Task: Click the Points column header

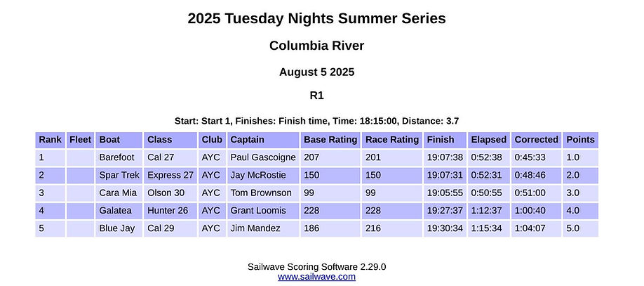Action: [580, 140]
